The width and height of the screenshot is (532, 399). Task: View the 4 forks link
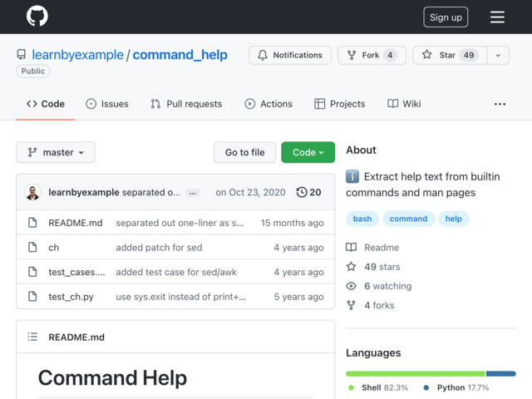(x=370, y=305)
